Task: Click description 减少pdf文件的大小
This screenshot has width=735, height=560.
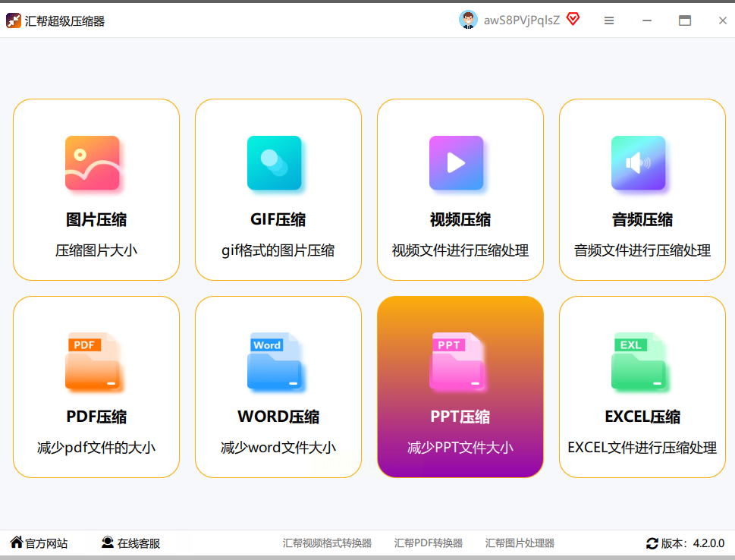Action: (x=96, y=448)
